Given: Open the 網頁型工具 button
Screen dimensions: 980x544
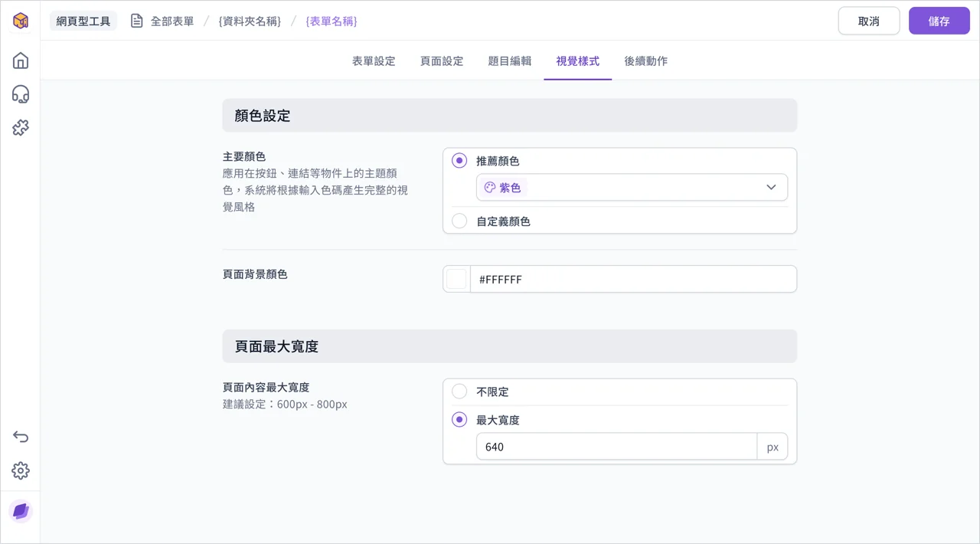Looking at the screenshot, I should tap(83, 21).
